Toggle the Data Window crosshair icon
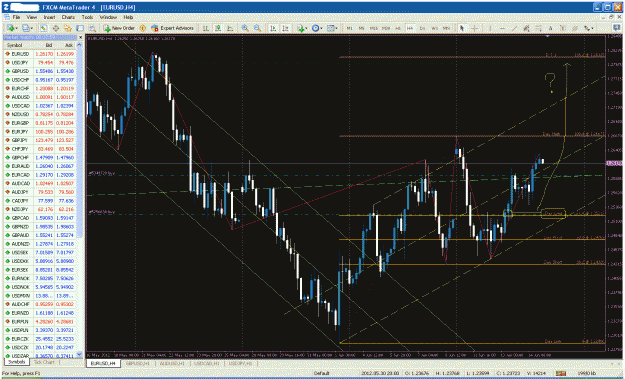The height and width of the screenshot is (379, 625). pos(56,28)
